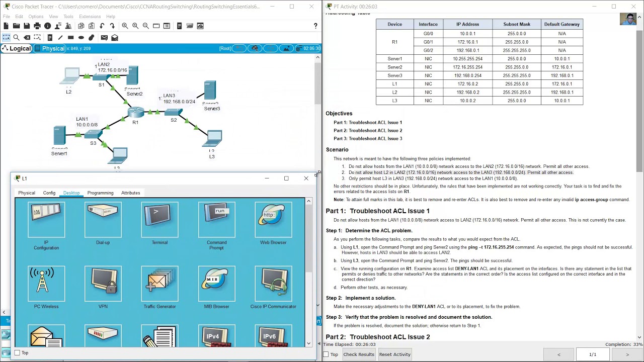Click Server1 in the LAN1 topology
Screen dimensions: 644x362
click(x=59, y=137)
